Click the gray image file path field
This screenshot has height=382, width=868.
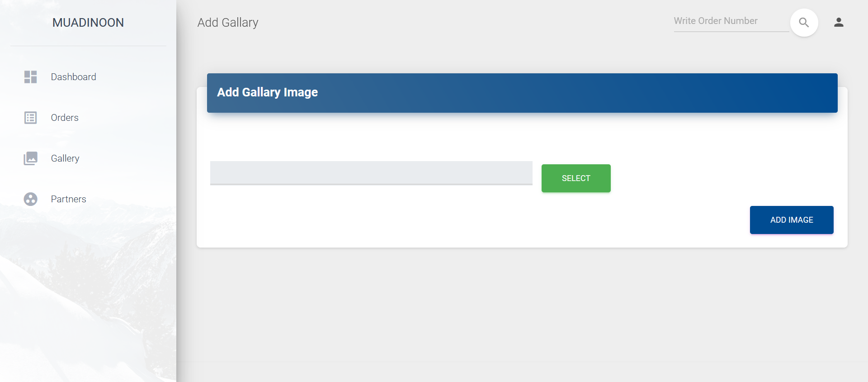click(371, 173)
